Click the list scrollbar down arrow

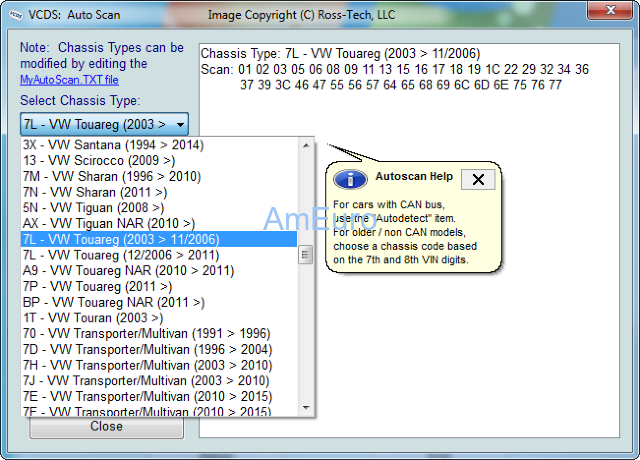pyautogui.click(x=306, y=408)
